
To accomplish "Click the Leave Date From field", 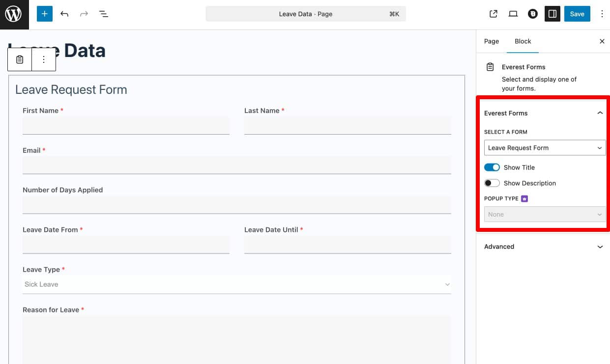I will 126,245.
